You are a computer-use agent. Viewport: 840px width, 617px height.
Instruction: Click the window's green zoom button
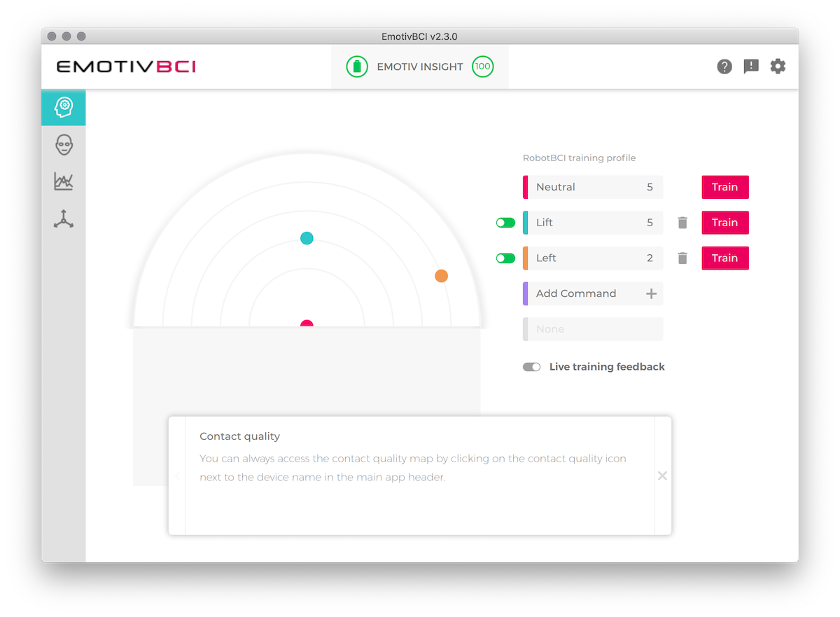click(x=81, y=36)
